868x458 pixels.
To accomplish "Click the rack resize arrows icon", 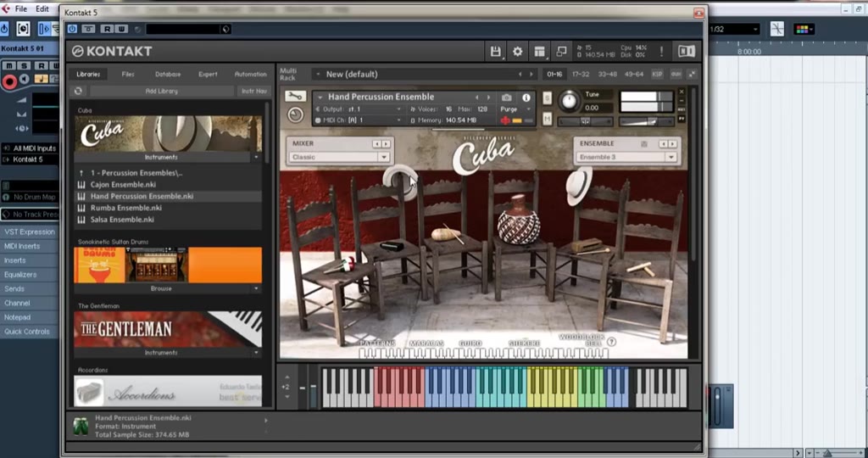I will (x=692, y=74).
